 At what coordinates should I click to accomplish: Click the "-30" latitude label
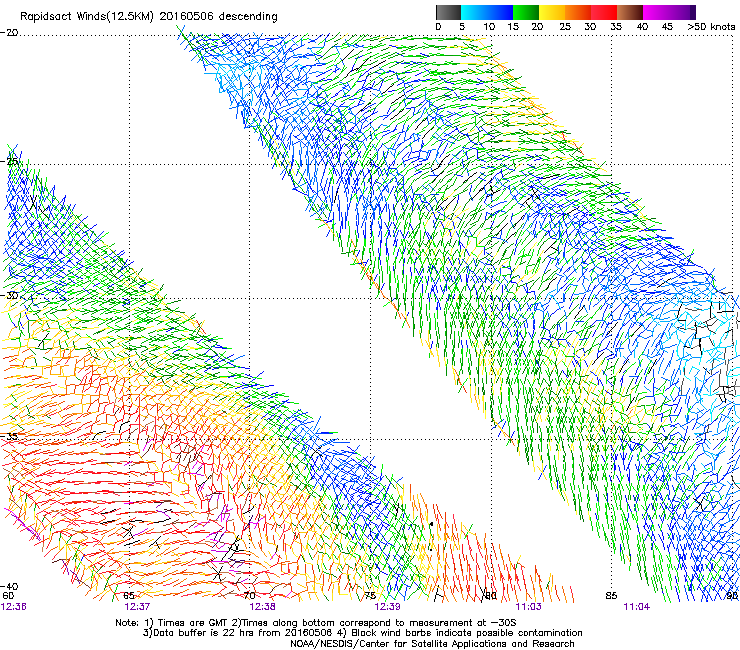click(9, 295)
